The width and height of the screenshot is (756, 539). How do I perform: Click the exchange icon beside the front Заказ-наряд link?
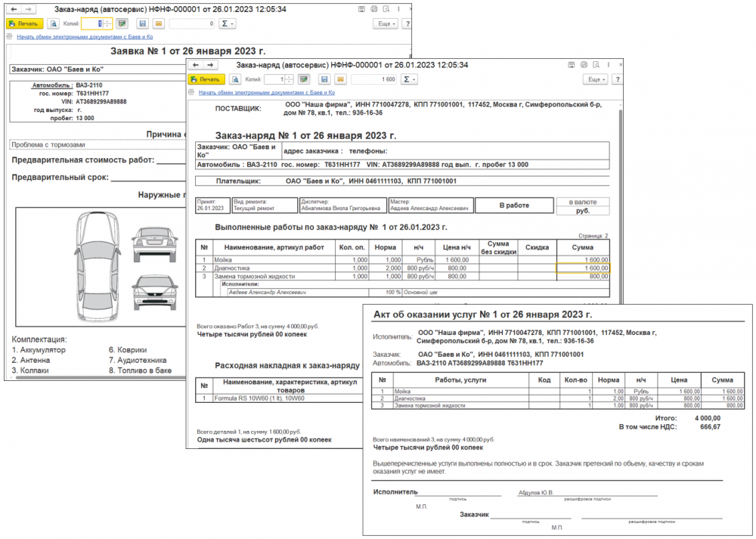191,92
